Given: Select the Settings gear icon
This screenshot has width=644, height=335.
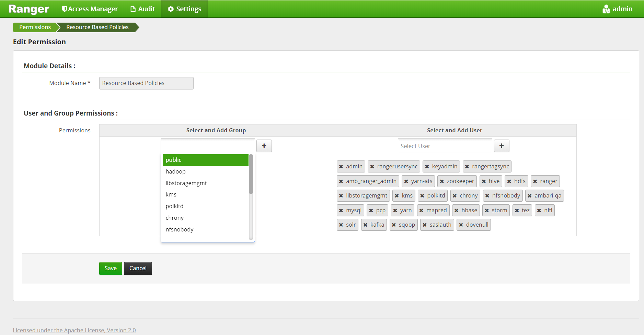Looking at the screenshot, I should [x=171, y=9].
